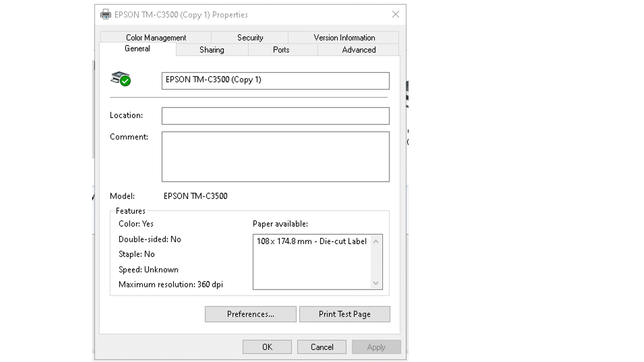Image resolution: width=644 pixels, height=362 pixels.
Task: Click the paper list scroll down arrow
Action: pyautogui.click(x=376, y=283)
